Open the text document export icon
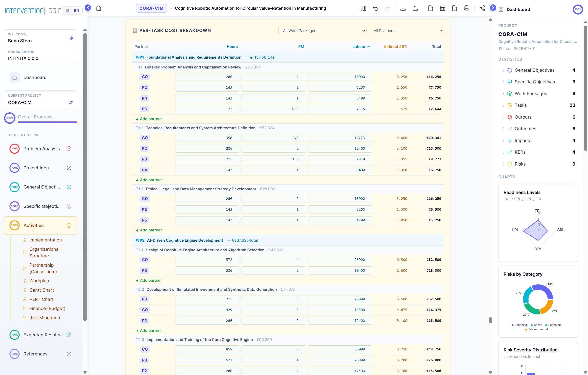The height and width of the screenshot is (375, 588). [455, 8]
